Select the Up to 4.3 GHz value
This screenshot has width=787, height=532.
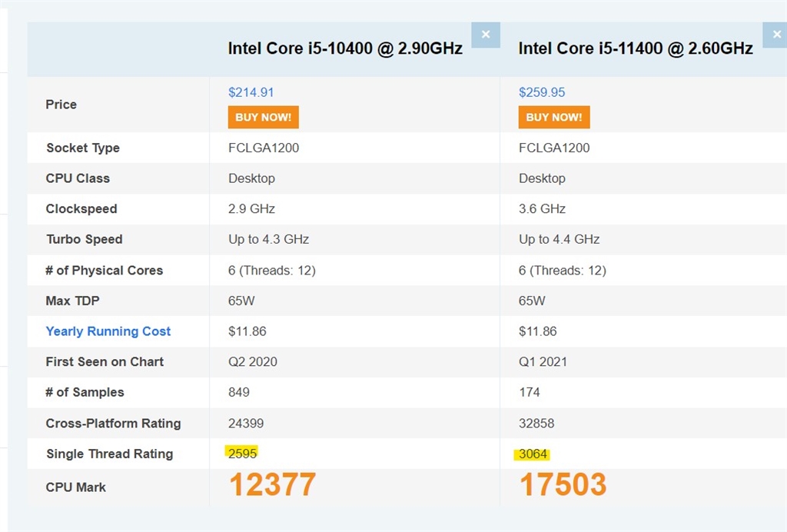pos(268,239)
